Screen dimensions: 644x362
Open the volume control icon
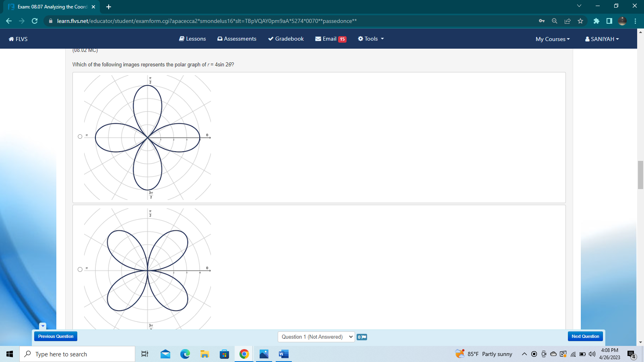click(x=592, y=354)
